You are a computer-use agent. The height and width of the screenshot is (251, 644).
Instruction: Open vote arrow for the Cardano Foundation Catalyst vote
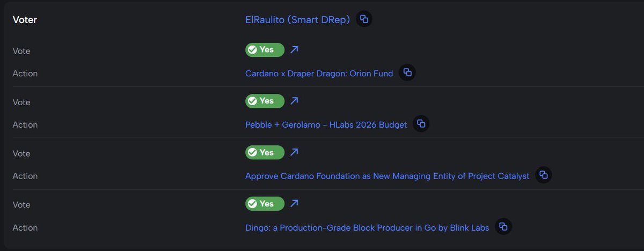pos(294,152)
